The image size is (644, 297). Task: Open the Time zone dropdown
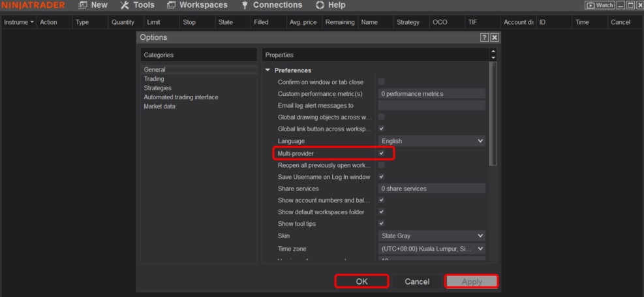tap(432, 249)
